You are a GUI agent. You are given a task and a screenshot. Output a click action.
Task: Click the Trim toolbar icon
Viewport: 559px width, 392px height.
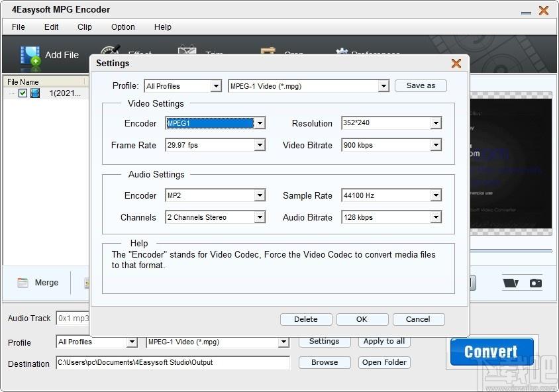pyautogui.click(x=187, y=50)
